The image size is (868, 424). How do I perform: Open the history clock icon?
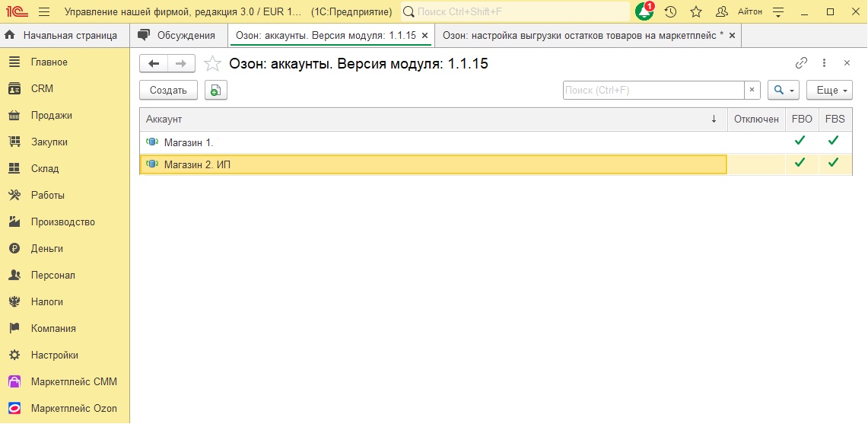[x=670, y=12]
